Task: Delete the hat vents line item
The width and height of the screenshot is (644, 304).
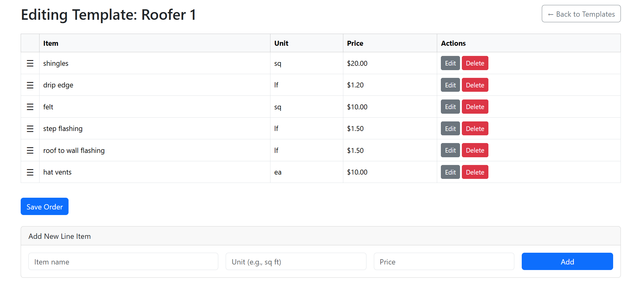Action: click(x=475, y=172)
